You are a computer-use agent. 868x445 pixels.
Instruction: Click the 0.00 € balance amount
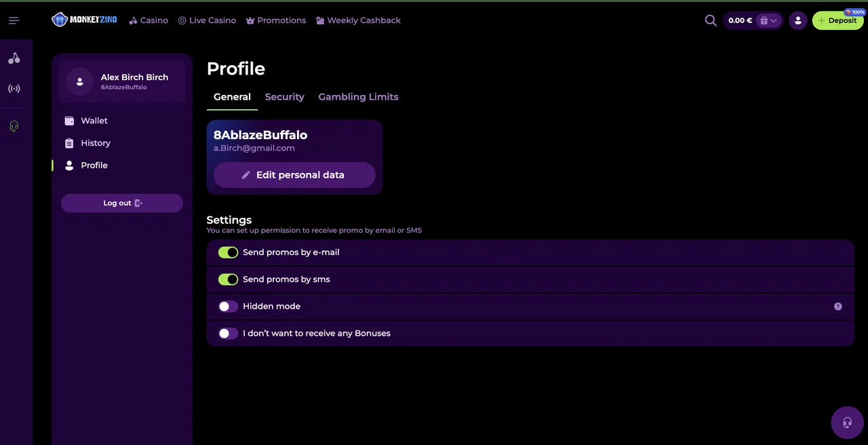pos(740,20)
